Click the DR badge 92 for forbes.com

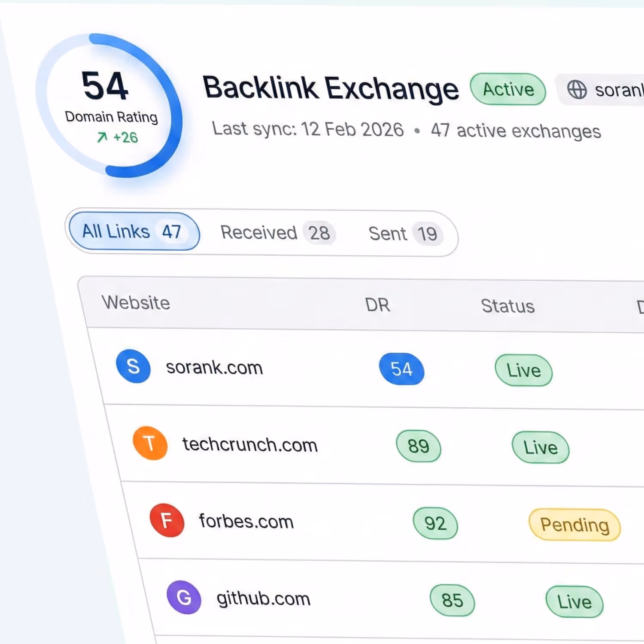coord(435,523)
